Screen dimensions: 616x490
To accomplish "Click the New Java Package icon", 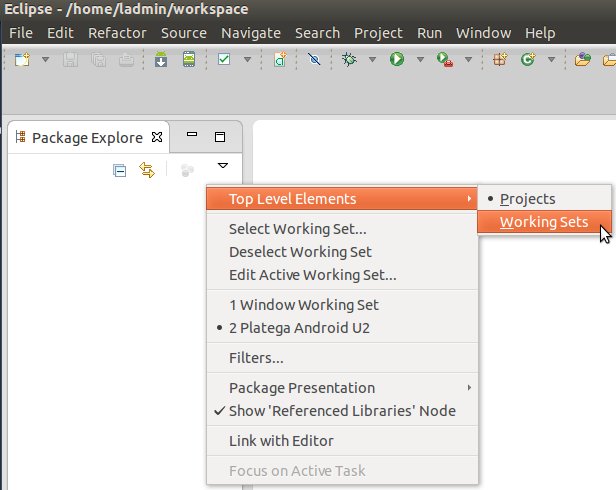I will pyautogui.click(x=500, y=60).
